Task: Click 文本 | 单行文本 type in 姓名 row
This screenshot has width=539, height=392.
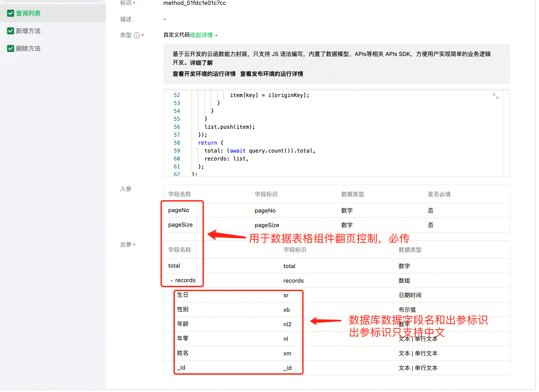Action: point(418,353)
